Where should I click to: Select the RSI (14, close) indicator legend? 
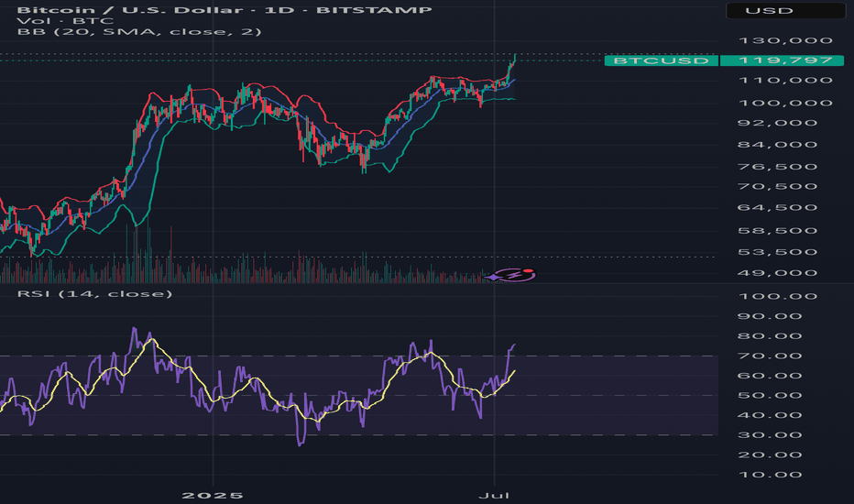94,294
